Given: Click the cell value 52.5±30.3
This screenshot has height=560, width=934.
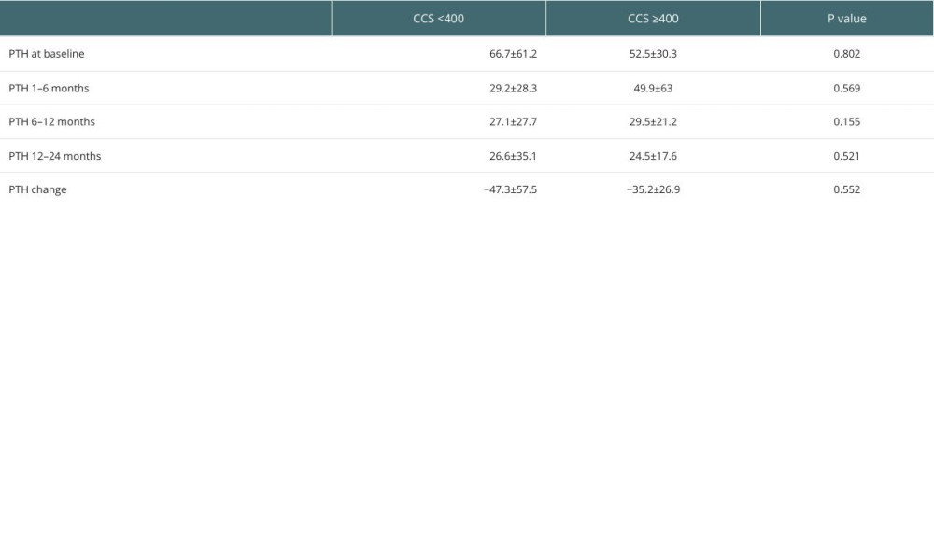Looking at the screenshot, I should pyautogui.click(x=653, y=53).
